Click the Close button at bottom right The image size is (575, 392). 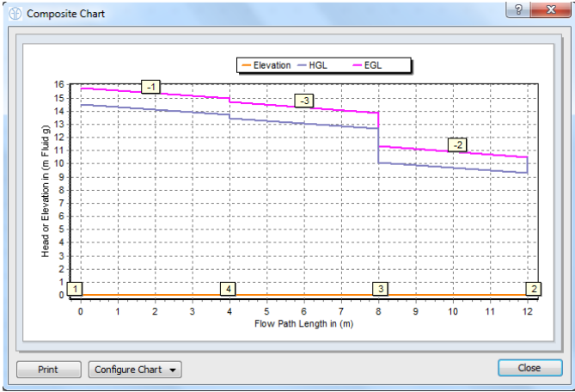pos(529,368)
